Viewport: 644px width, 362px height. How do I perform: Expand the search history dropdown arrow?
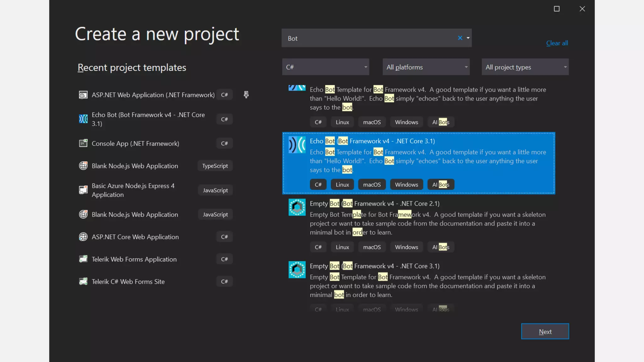pos(468,38)
